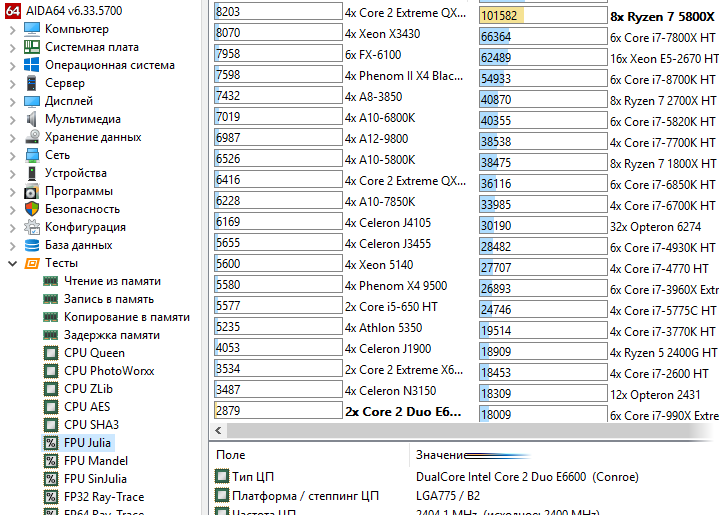Click the Сеть network icon
Screen dimensions: 719x515
(x=32, y=155)
